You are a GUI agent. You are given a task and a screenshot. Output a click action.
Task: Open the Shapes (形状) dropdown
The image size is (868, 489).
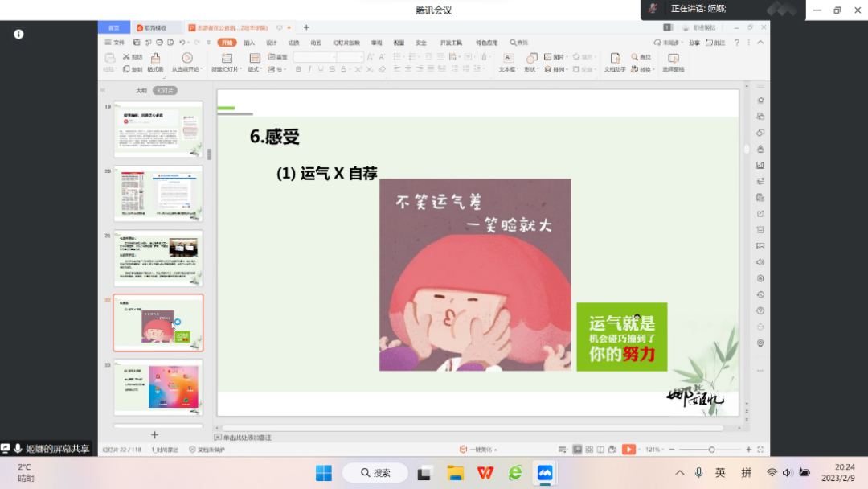[x=531, y=70]
